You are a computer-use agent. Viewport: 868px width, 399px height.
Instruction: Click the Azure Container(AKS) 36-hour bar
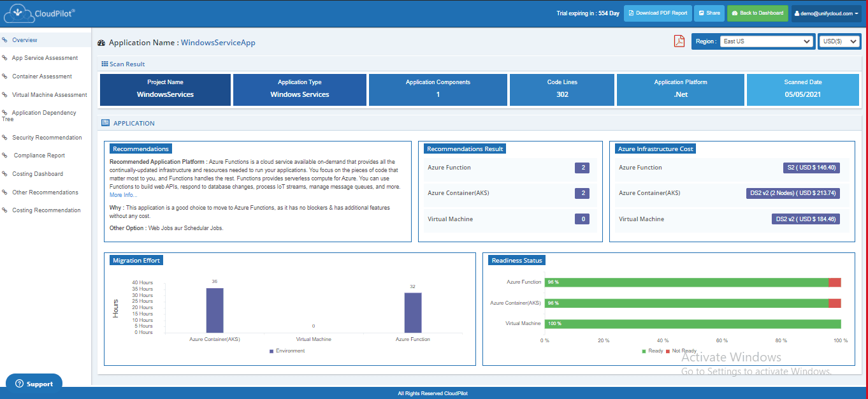point(215,310)
